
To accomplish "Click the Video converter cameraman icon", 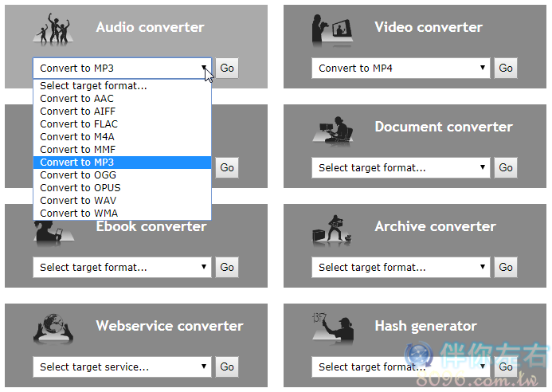I will pos(332,30).
